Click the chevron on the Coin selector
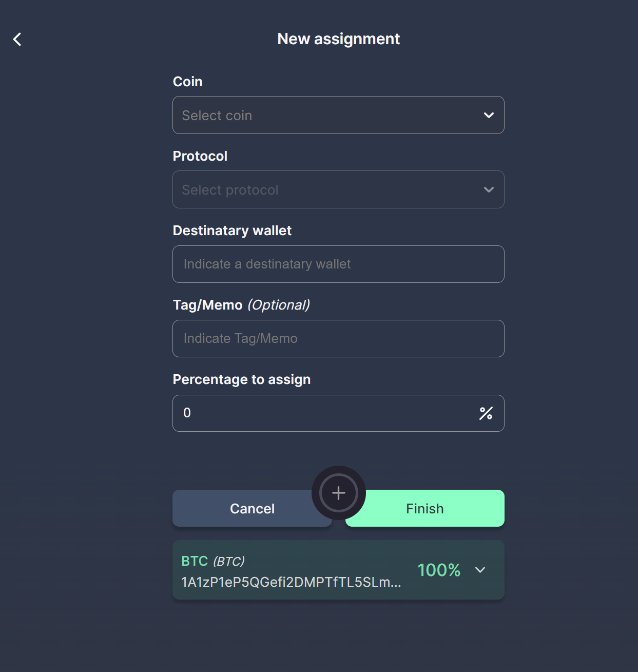638x672 pixels. point(488,115)
